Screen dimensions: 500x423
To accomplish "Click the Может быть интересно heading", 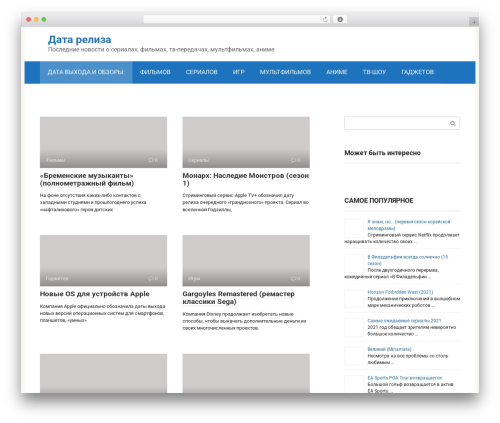I will pyautogui.click(x=382, y=153).
